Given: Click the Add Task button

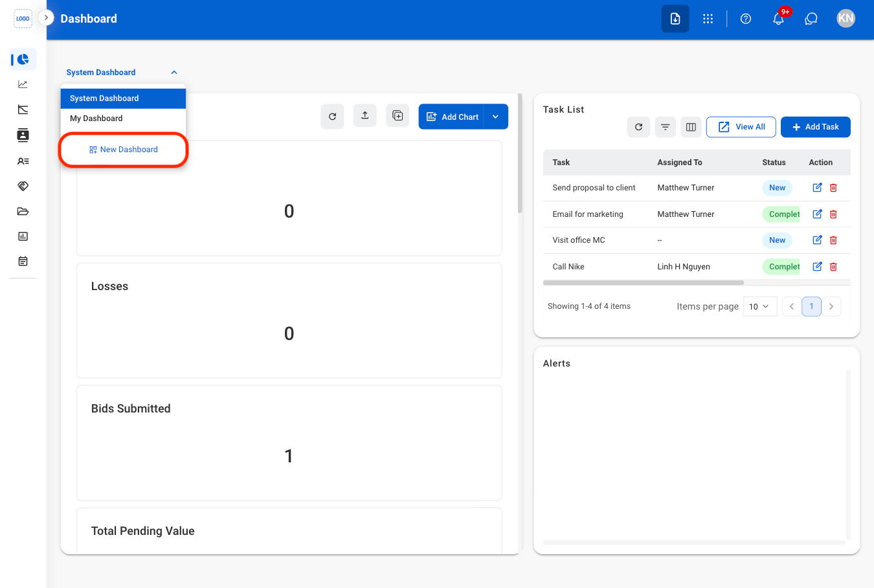Looking at the screenshot, I should point(815,127).
